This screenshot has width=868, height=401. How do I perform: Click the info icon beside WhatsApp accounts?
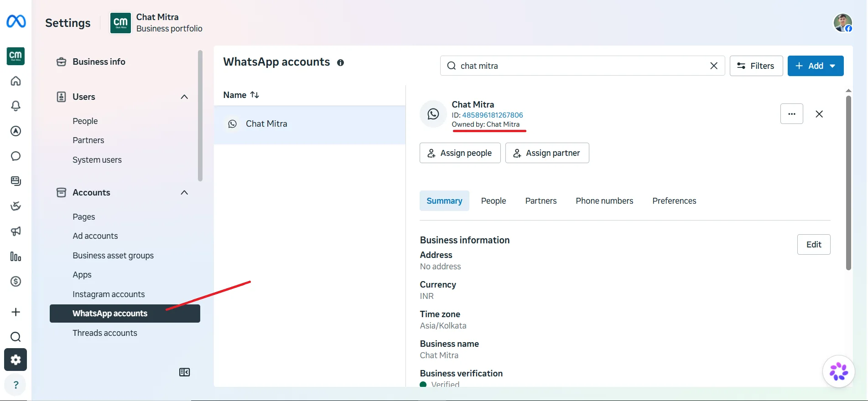(340, 63)
